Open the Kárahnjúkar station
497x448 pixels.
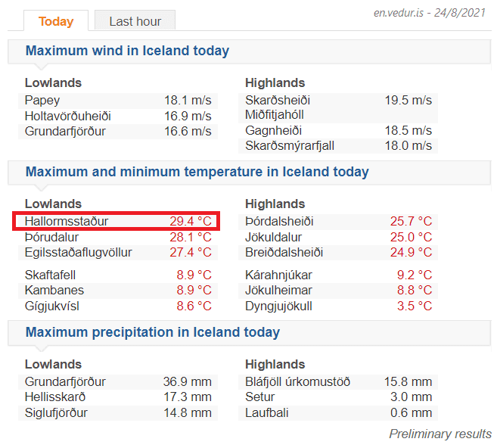click(x=278, y=275)
